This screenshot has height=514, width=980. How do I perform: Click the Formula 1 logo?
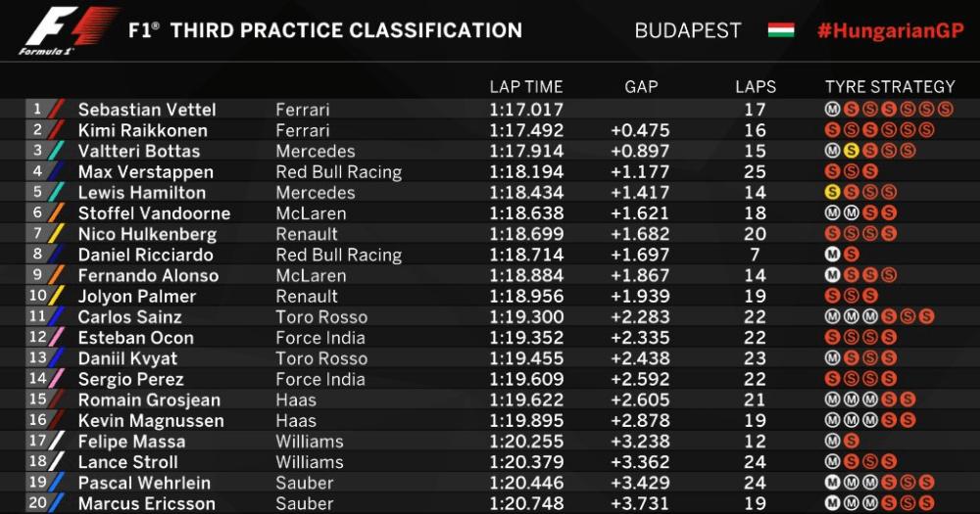pos(67,30)
